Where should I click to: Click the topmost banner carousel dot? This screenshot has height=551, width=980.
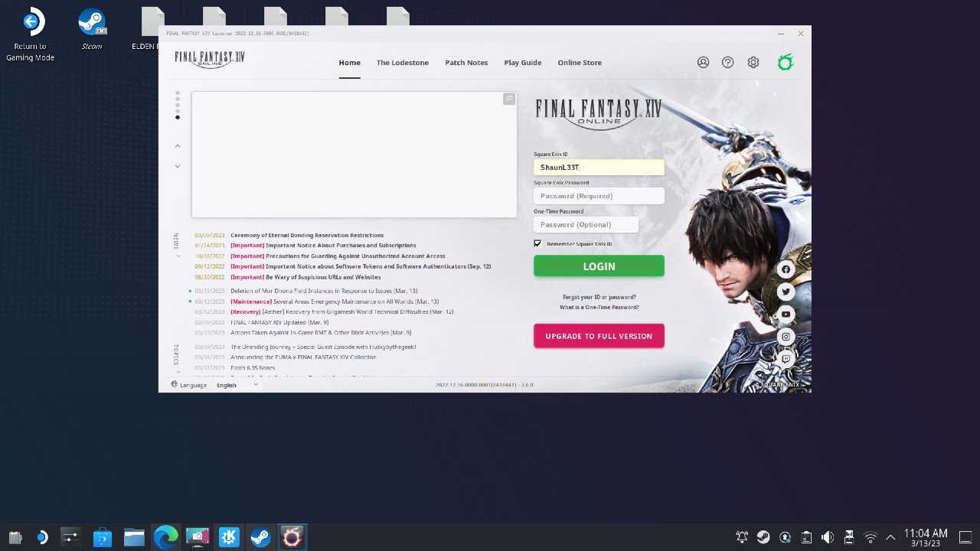(x=178, y=93)
